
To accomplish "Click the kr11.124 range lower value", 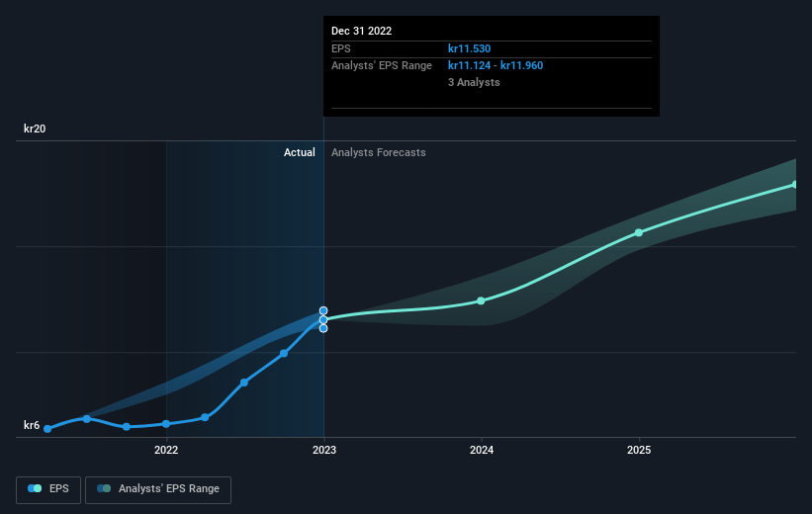I will pos(469,66).
